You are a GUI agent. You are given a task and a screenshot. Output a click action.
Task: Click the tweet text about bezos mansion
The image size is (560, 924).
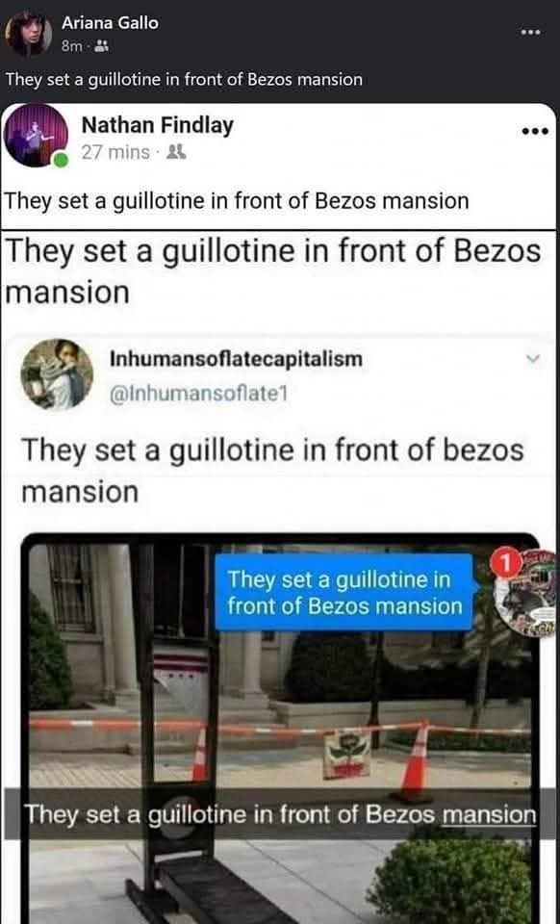click(x=272, y=471)
